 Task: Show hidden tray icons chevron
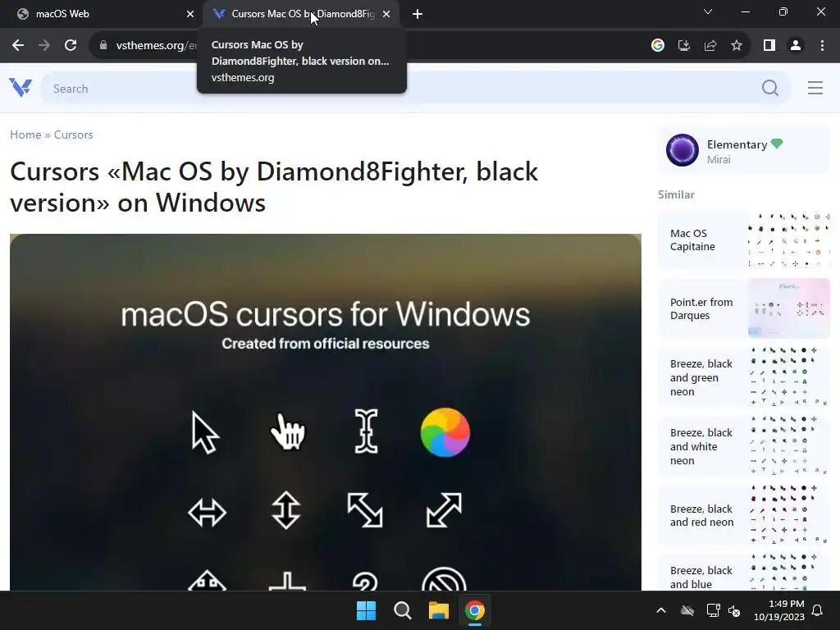pos(661,610)
